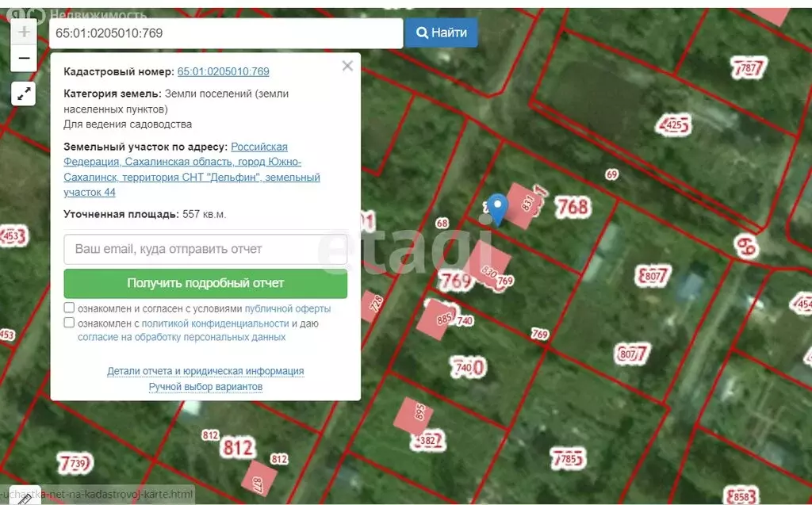Select building 877 on the map
The height and width of the screenshot is (505, 812).
[x=260, y=479]
